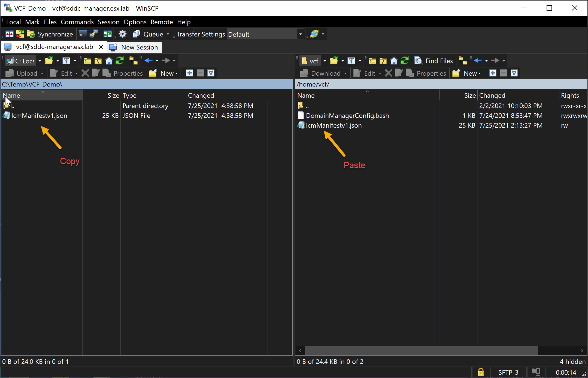
Task: Navigate forward in local panel
Action: [x=165, y=60]
